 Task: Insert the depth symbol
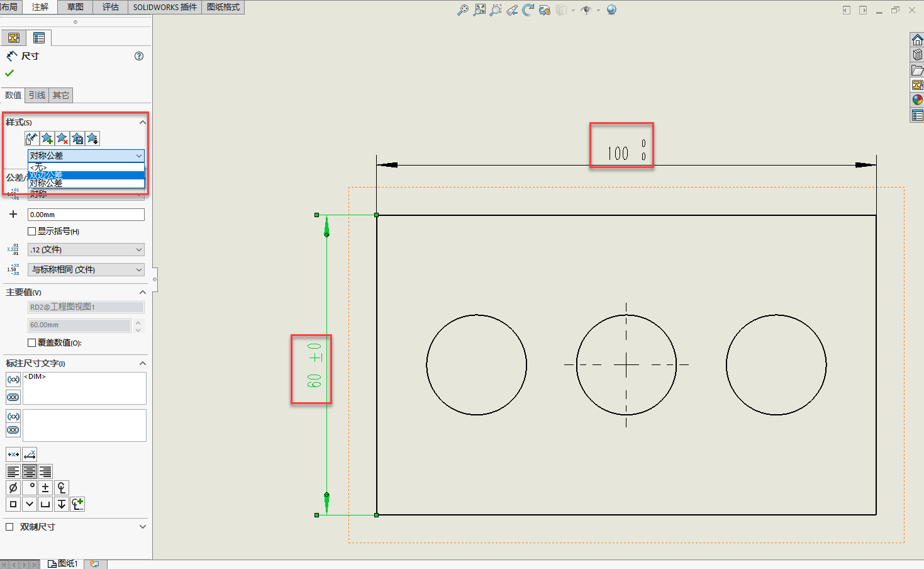(x=62, y=504)
